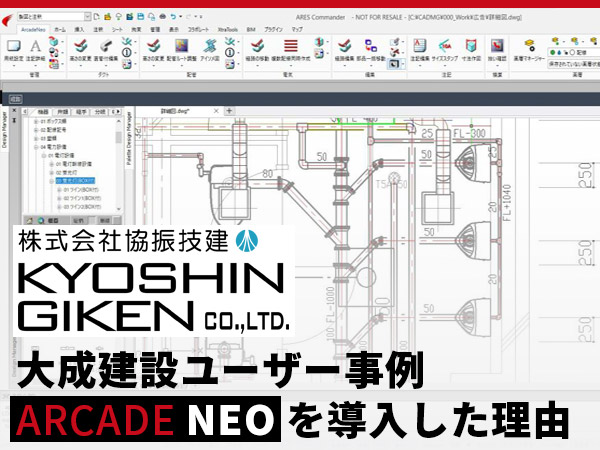Select the 弁類 tab in Design Manager
Image resolution: width=600 pixels, height=450 pixels.
pos(62,112)
